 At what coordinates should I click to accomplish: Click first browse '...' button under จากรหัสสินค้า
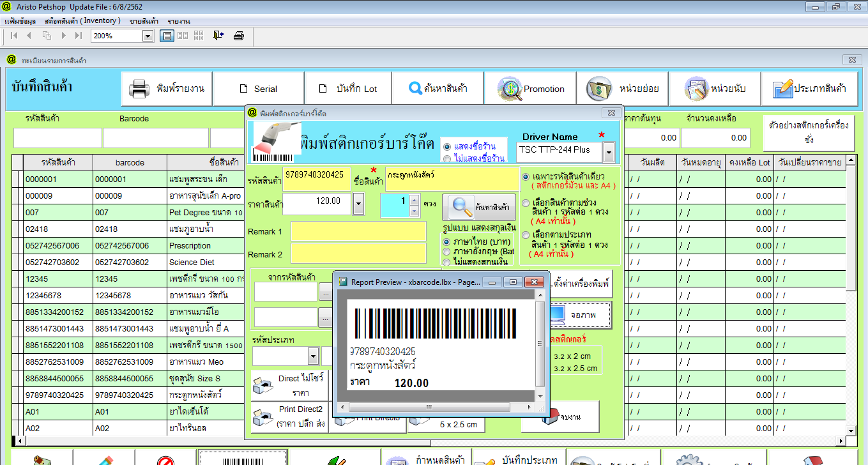[326, 292]
